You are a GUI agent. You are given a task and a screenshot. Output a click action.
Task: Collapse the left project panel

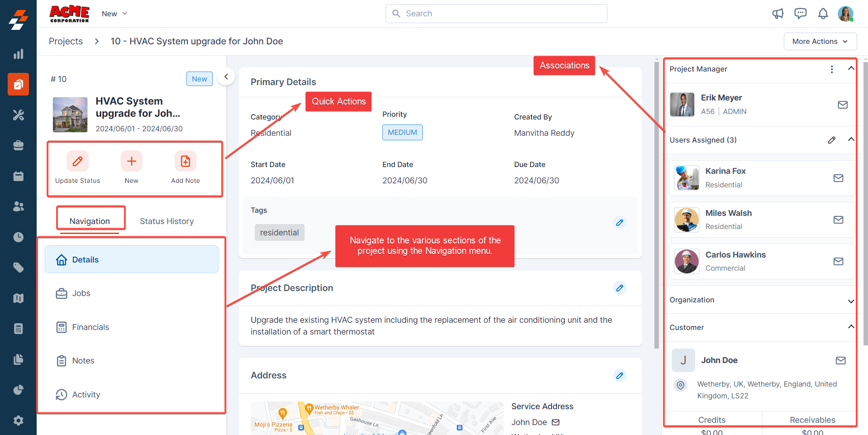(226, 76)
